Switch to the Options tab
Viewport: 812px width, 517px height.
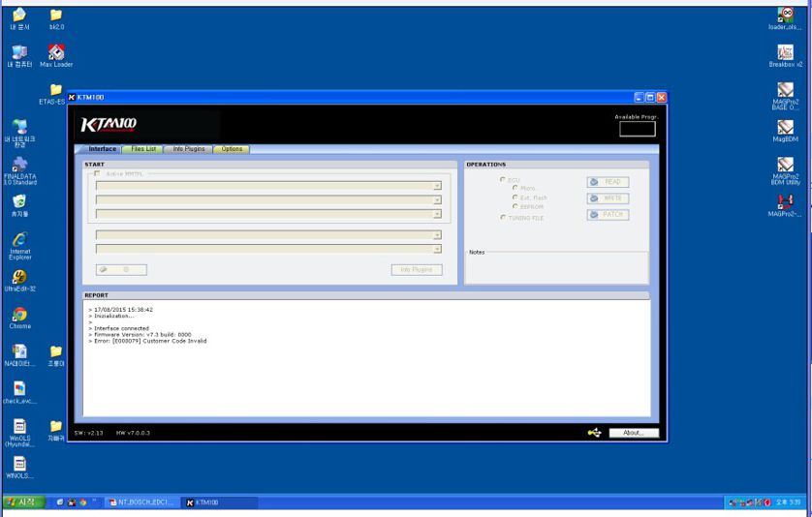tap(232, 149)
